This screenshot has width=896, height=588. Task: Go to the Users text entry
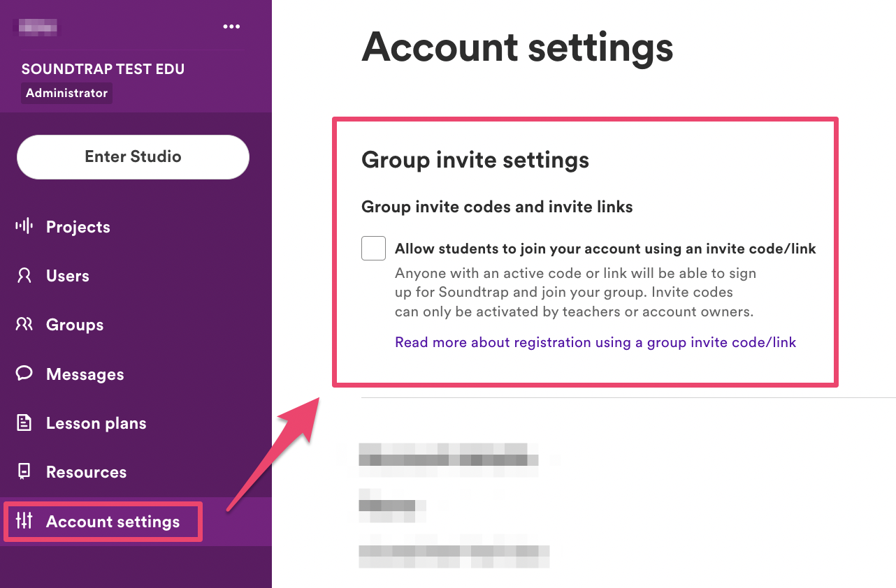[x=68, y=276]
